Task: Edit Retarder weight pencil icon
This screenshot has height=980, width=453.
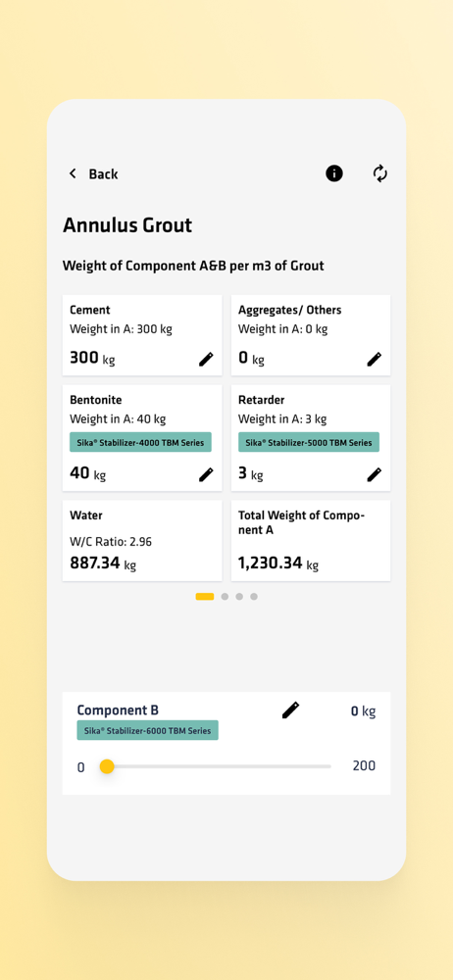Action: tap(375, 475)
